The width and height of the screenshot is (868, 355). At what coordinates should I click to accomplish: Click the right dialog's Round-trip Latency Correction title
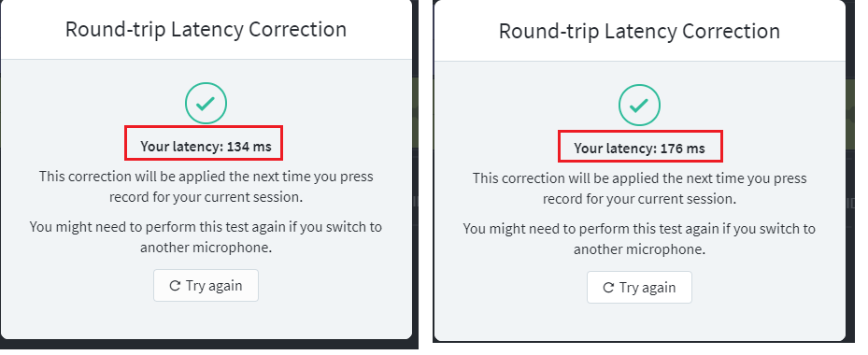pos(639,31)
